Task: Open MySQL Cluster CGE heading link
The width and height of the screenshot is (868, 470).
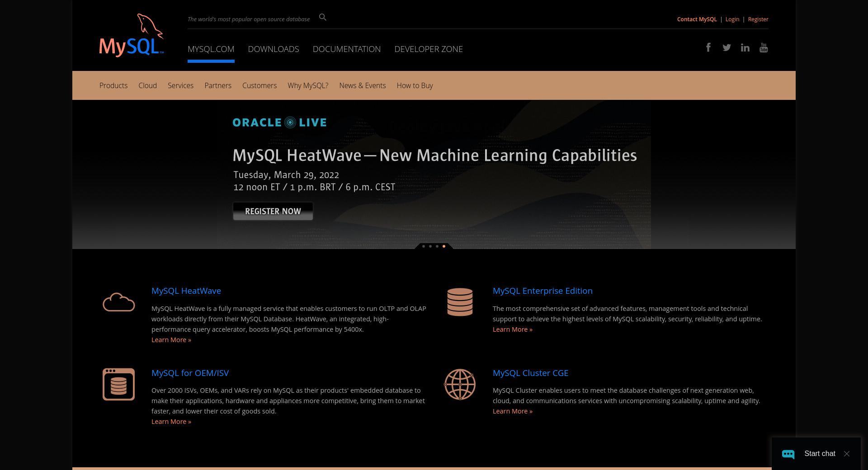Action: tap(530, 373)
